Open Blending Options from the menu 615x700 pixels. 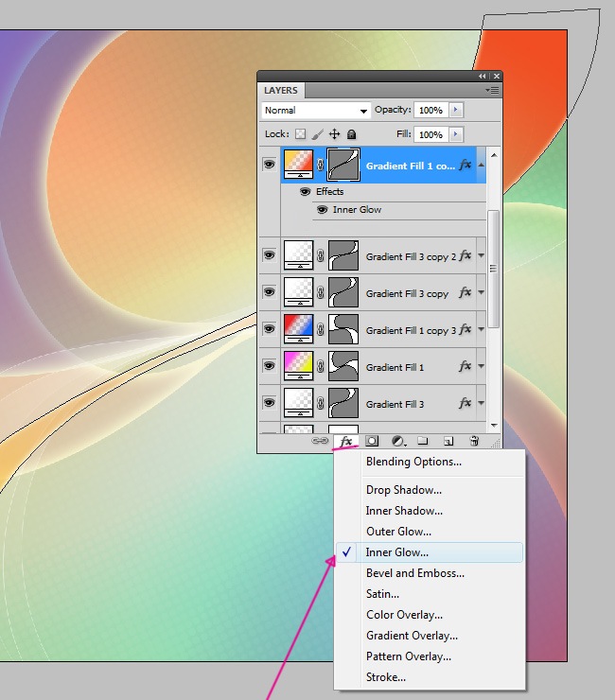pyautogui.click(x=413, y=462)
